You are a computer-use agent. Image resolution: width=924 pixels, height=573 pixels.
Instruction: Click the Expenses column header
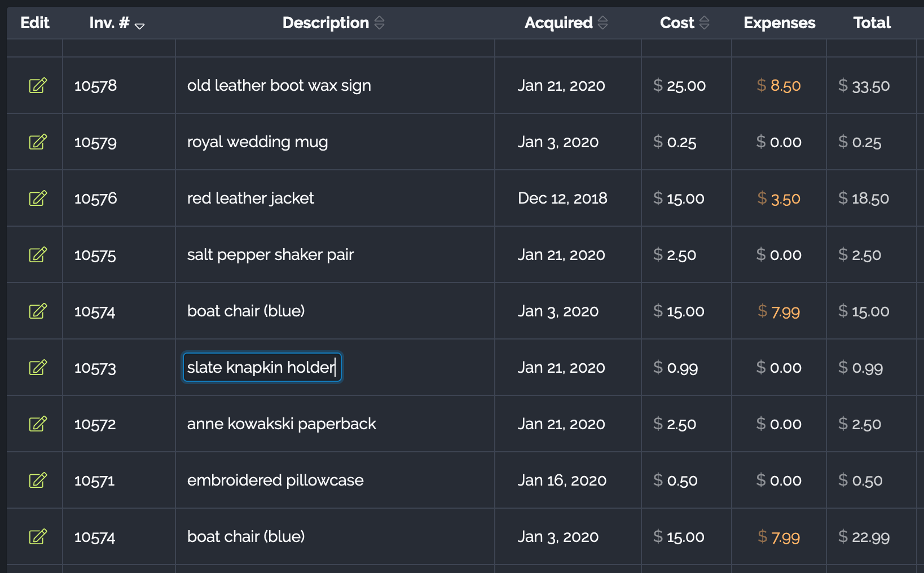pos(779,23)
